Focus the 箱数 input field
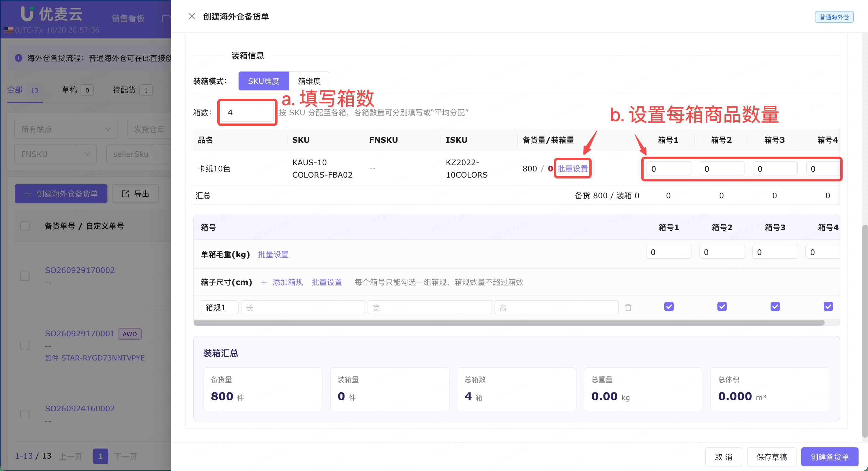The height and width of the screenshot is (471, 868). [247, 112]
